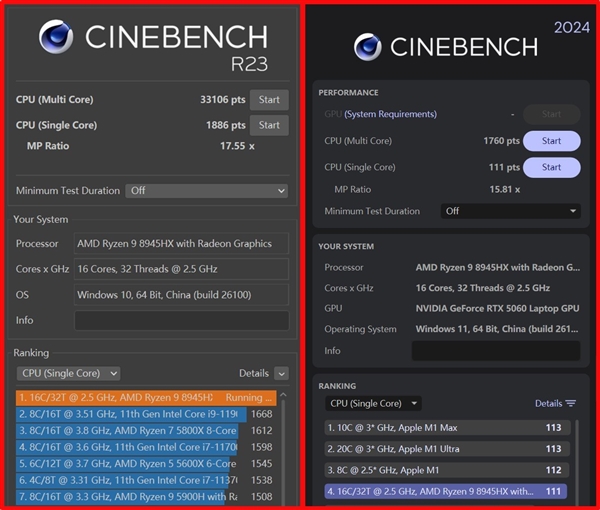Open R23 Minimum Test Duration dropdown

click(x=207, y=191)
